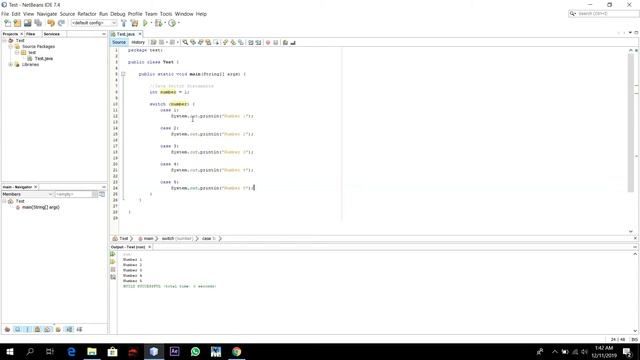Open the Debug menu

tap(118, 14)
